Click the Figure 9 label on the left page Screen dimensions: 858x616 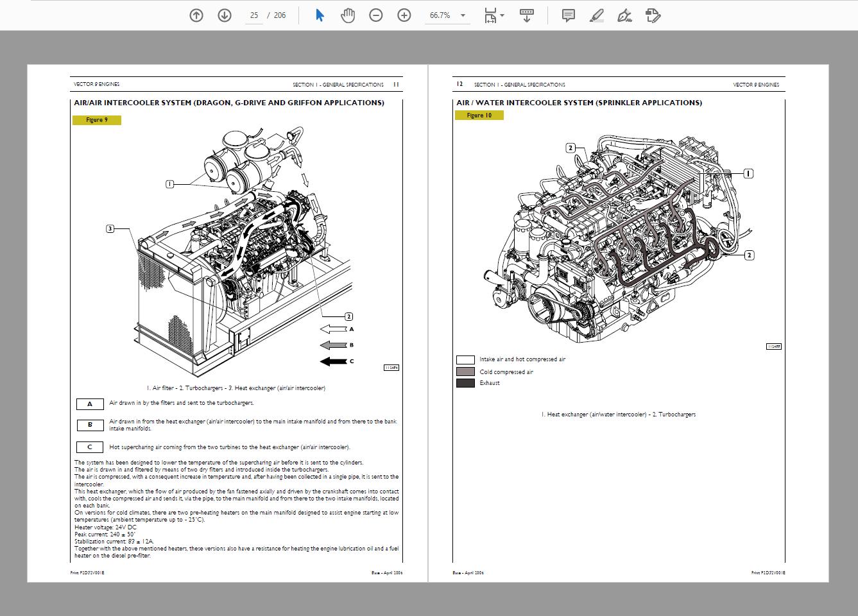click(x=97, y=120)
